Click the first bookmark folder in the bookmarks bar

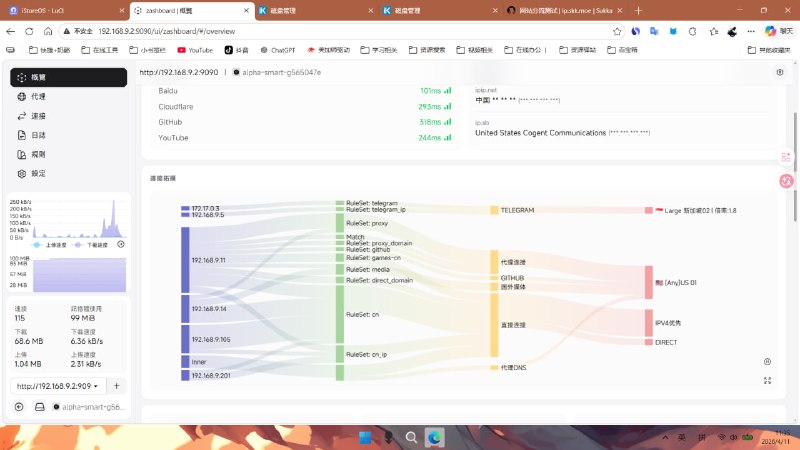49,50
